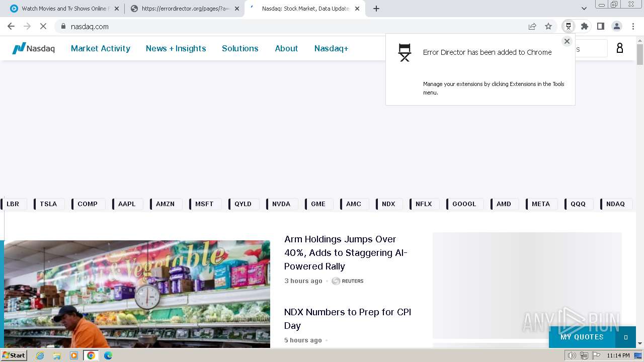Select the AMZN ticker chip
The width and height of the screenshot is (644, 362).
tap(165, 204)
